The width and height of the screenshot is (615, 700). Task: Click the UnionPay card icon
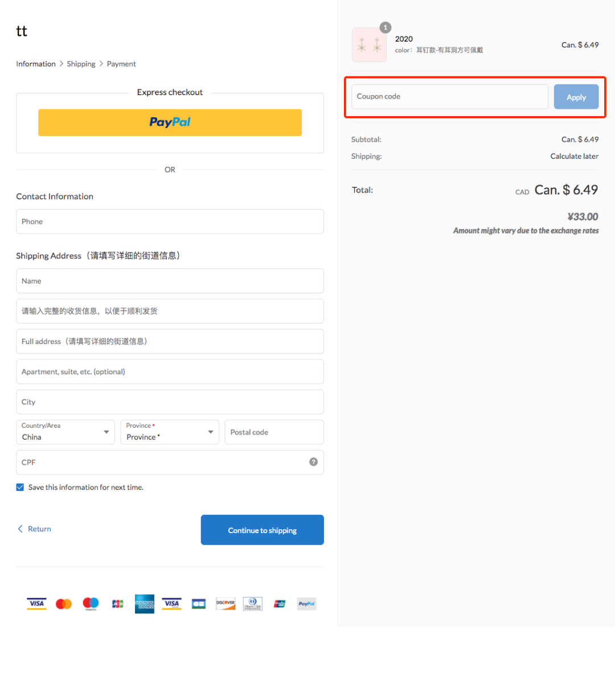coord(280,604)
